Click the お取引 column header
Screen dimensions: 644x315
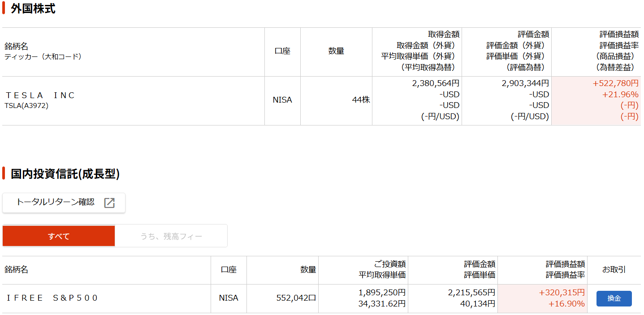tap(614, 270)
